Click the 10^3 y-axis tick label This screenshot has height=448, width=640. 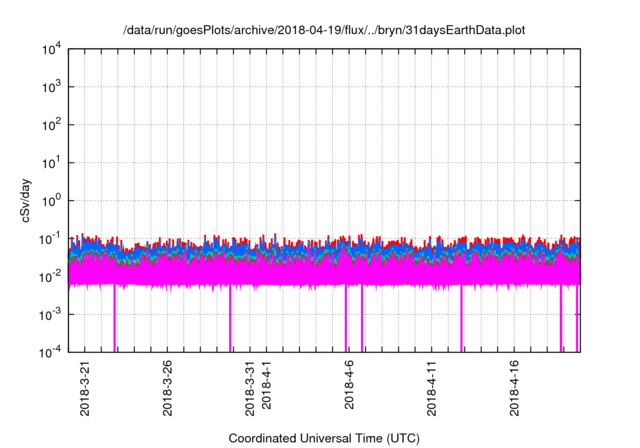[51, 87]
